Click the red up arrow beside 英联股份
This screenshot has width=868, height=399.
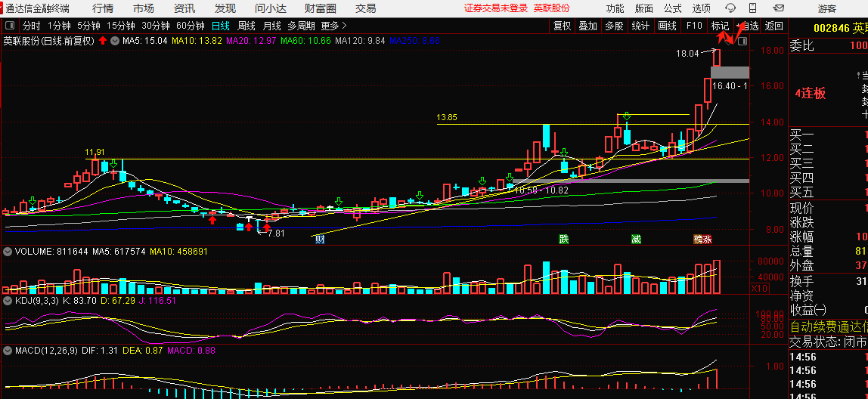[104, 40]
